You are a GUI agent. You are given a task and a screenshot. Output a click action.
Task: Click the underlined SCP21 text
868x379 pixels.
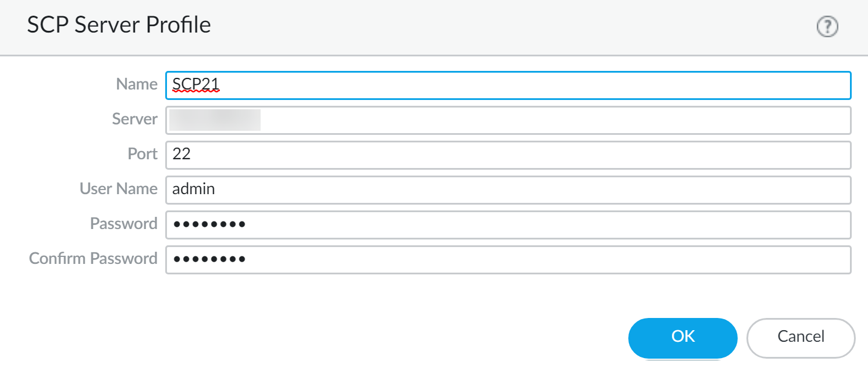pos(195,85)
